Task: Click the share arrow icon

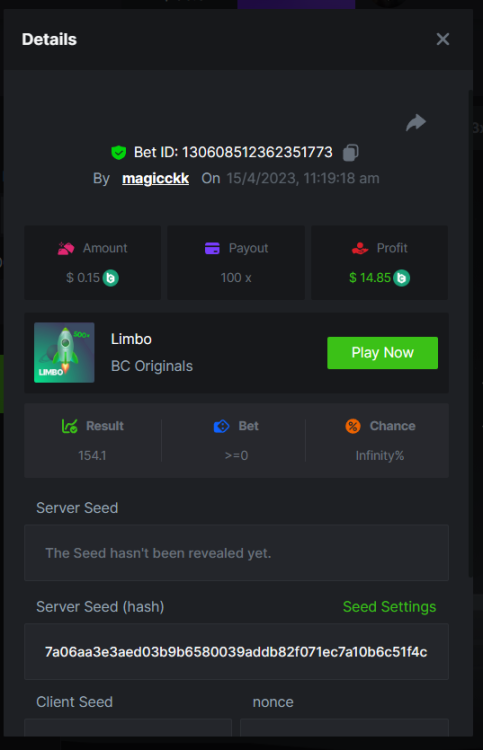Action: click(x=416, y=122)
